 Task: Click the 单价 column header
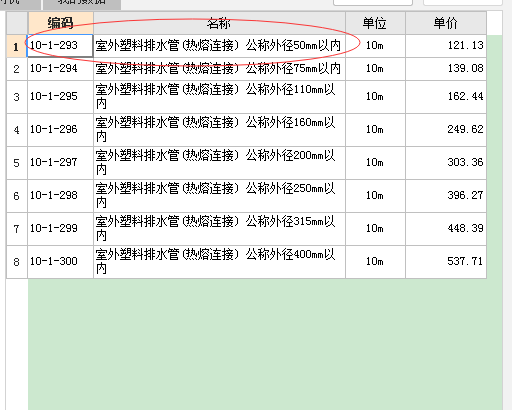[x=446, y=23]
